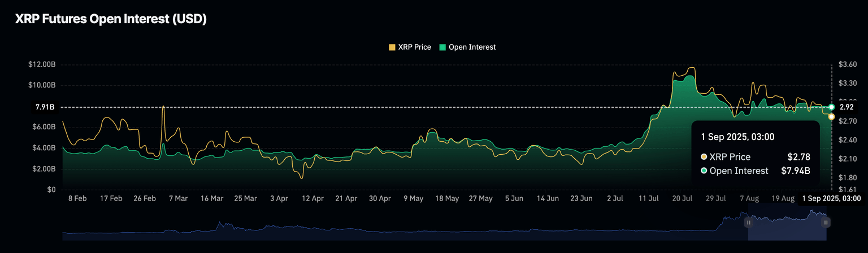Click the 20 Jul date on x-axis

(x=682, y=199)
